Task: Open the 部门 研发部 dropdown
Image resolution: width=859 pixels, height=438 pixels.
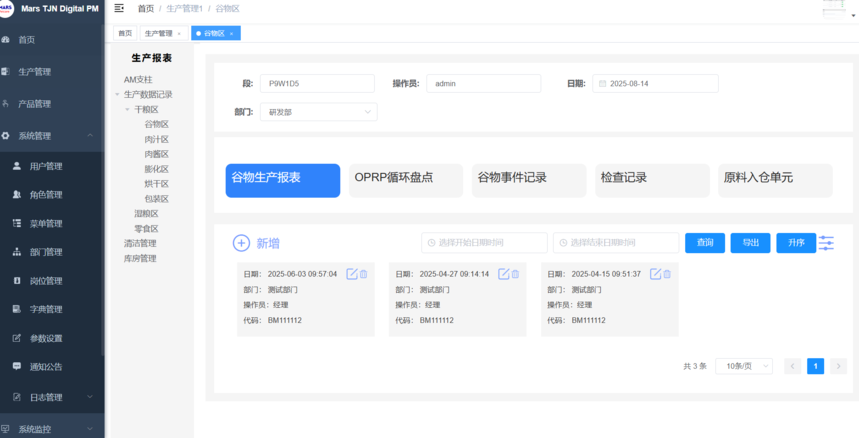Action: click(319, 112)
